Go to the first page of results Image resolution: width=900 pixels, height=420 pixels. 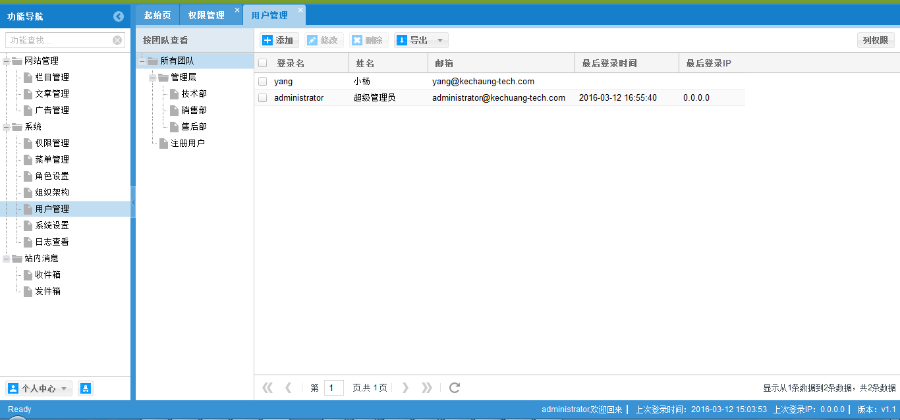coord(267,388)
